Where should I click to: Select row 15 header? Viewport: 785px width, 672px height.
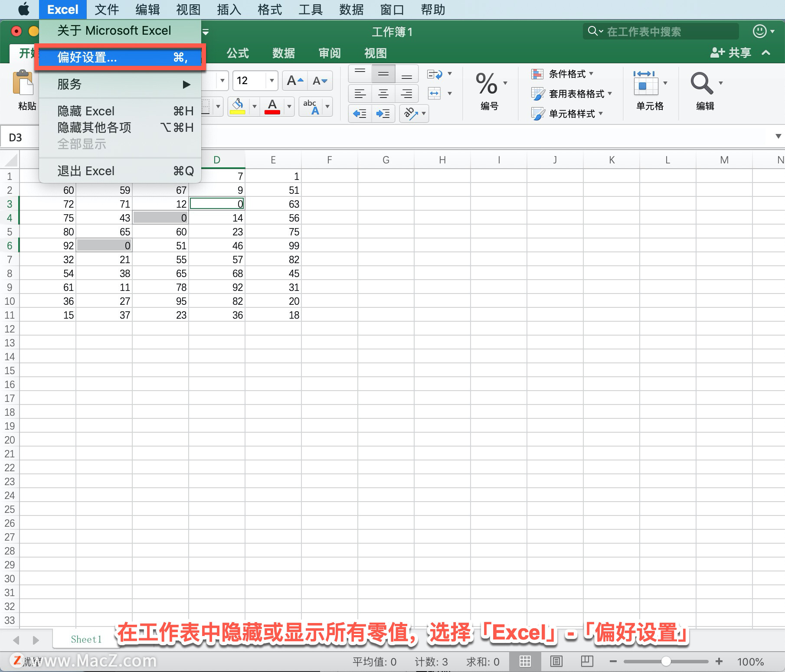pos(10,371)
